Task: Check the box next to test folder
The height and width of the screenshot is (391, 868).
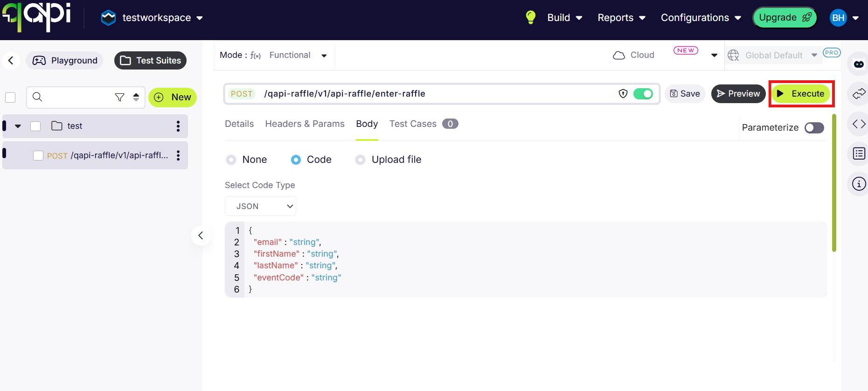Action: pos(35,126)
